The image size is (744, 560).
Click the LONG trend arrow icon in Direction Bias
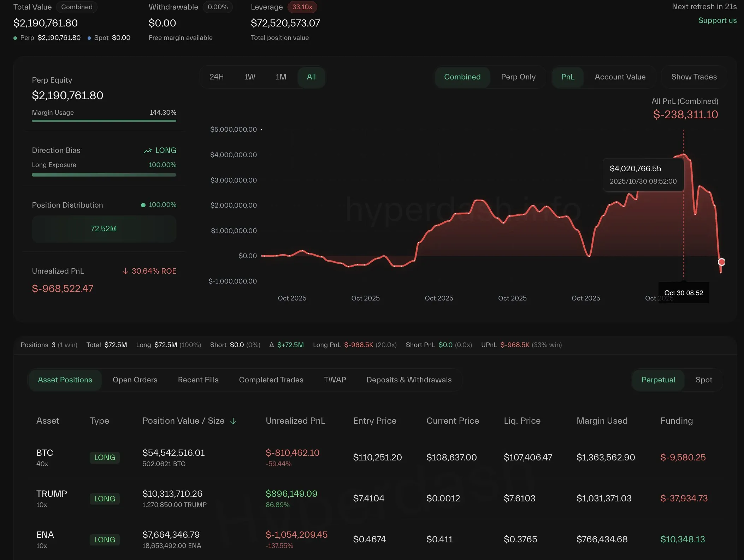click(147, 151)
